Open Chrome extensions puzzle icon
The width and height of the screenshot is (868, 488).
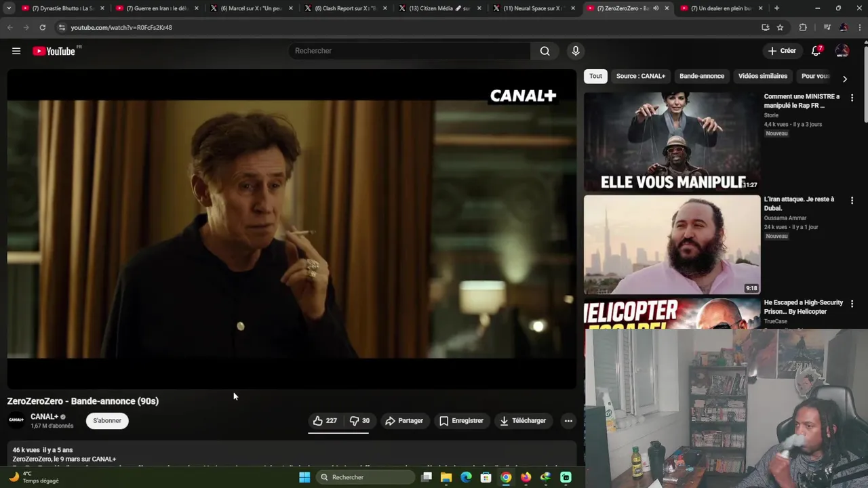803,27
